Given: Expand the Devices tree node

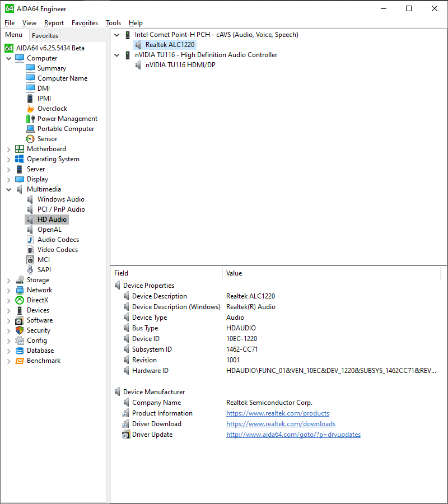Looking at the screenshot, I should (x=8, y=310).
